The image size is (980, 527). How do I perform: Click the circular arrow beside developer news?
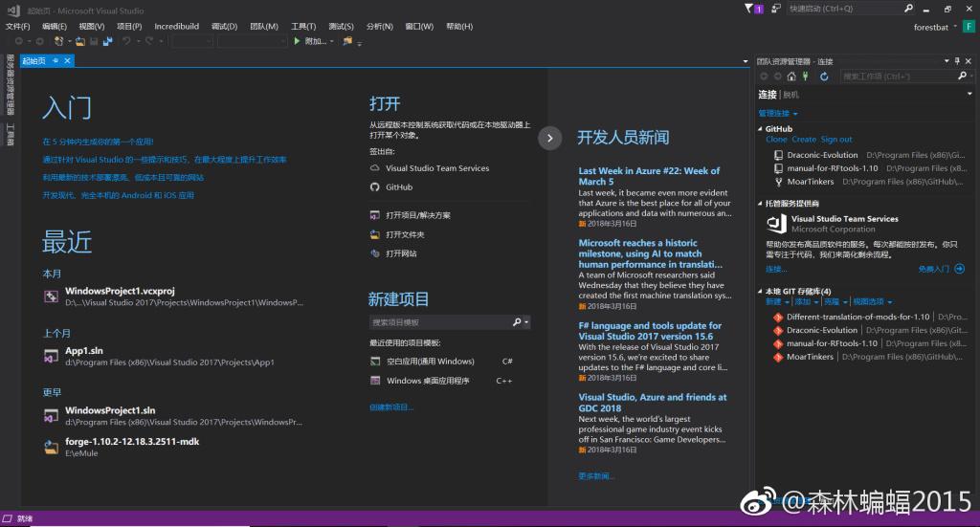click(x=550, y=138)
